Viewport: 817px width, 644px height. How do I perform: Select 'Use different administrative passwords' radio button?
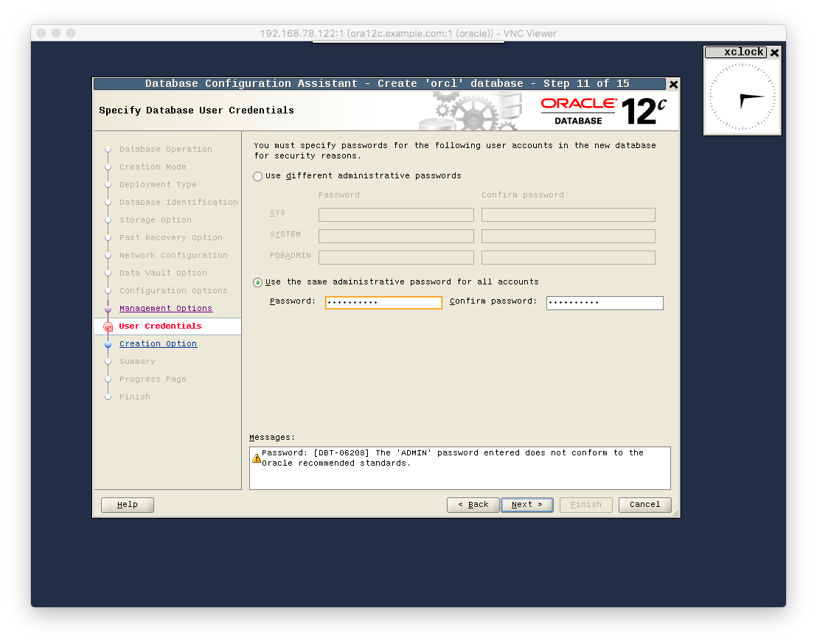(x=257, y=177)
